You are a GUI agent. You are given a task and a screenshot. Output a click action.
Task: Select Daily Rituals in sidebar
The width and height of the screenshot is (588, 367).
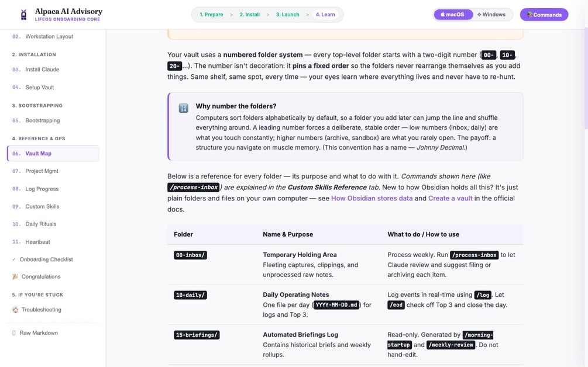(x=53, y=224)
